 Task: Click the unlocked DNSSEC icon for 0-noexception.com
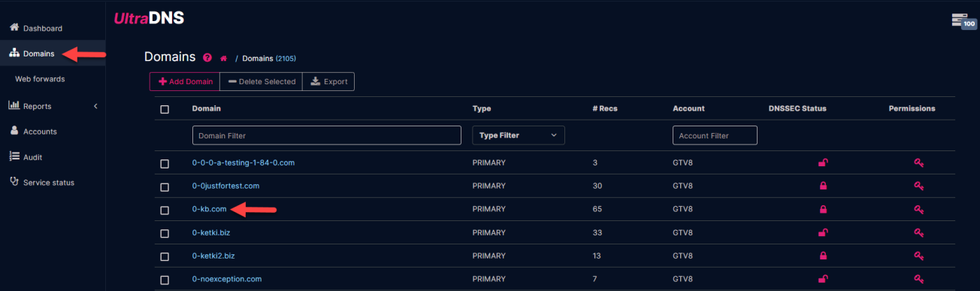[x=823, y=279]
